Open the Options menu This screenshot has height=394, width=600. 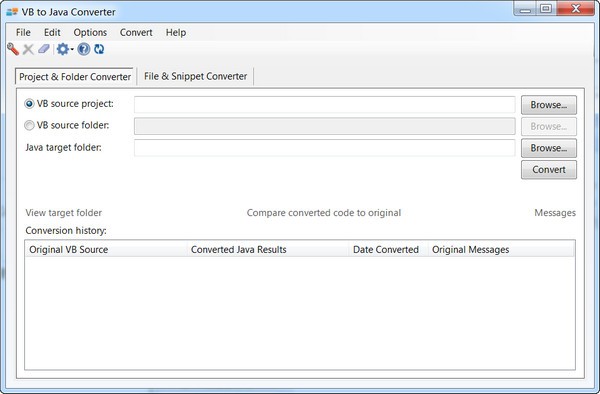click(x=90, y=33)
